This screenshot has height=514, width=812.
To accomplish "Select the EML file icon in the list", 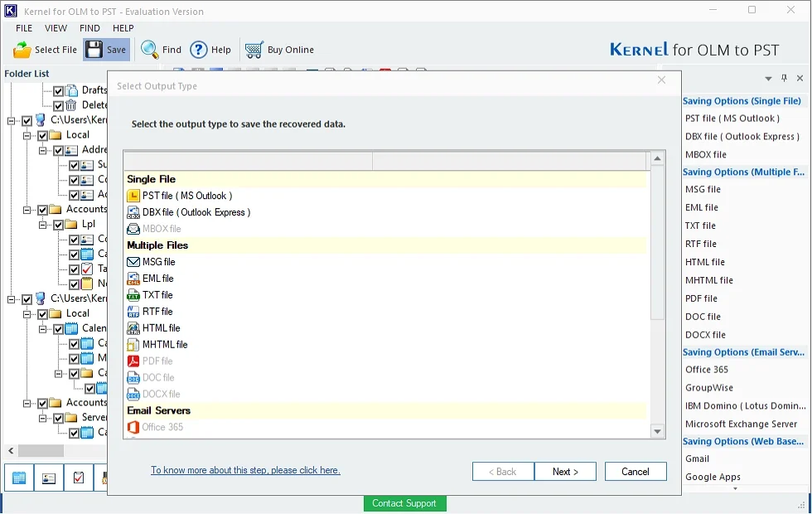I will (x=133, y=279).
